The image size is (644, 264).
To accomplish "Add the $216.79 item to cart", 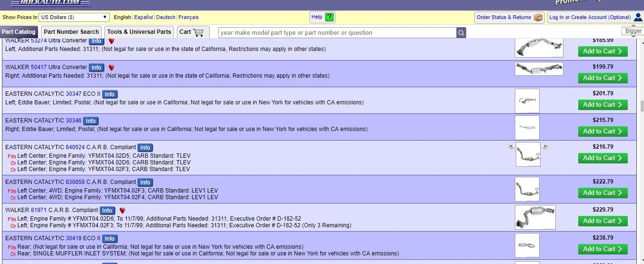I will (603, 158).
